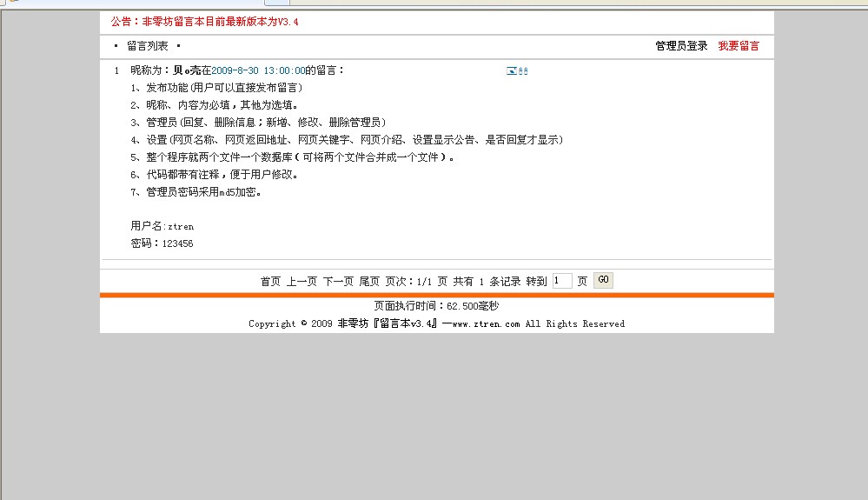Click the page count 页次:1/1 页
Viewport: 868px width, 500px height.
click(x=416, y=281)
